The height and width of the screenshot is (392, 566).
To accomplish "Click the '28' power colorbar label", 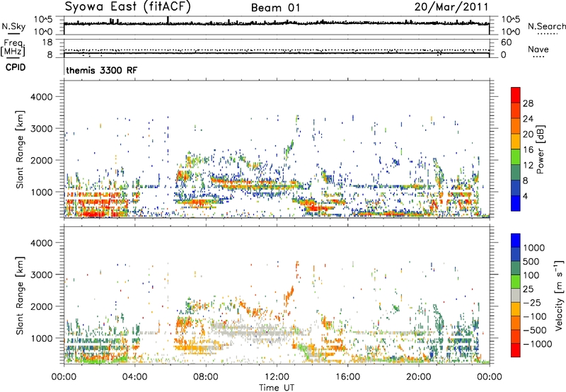I will 528,103.
